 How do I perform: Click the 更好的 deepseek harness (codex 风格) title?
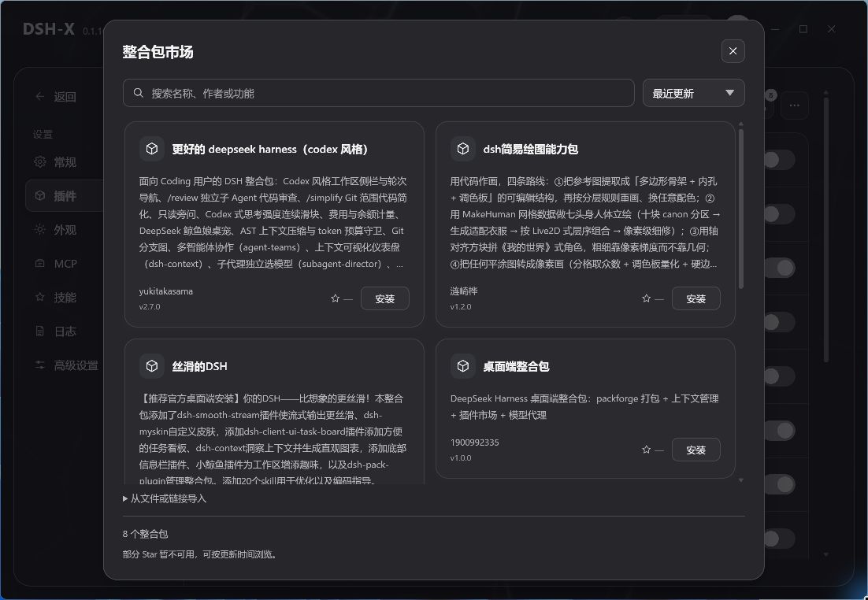click(x=269, y=149)
